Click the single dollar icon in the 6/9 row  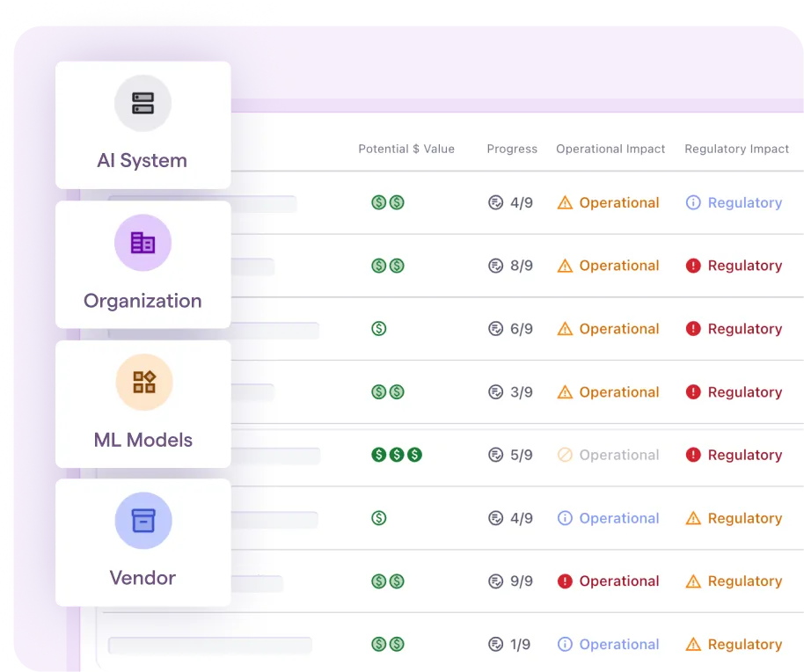(x=378, y=328)
